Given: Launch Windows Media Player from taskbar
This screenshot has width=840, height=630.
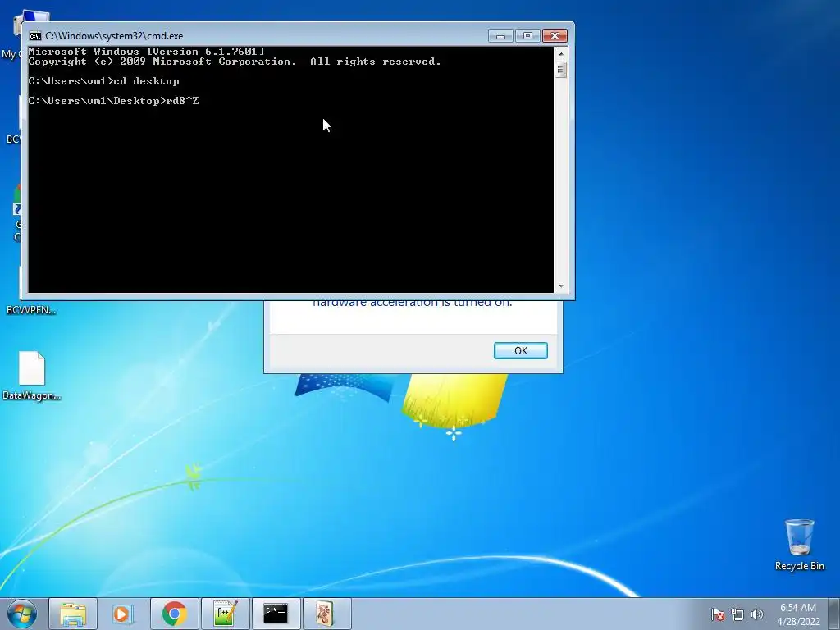Looking at the screenshot, I should [123, 614].
